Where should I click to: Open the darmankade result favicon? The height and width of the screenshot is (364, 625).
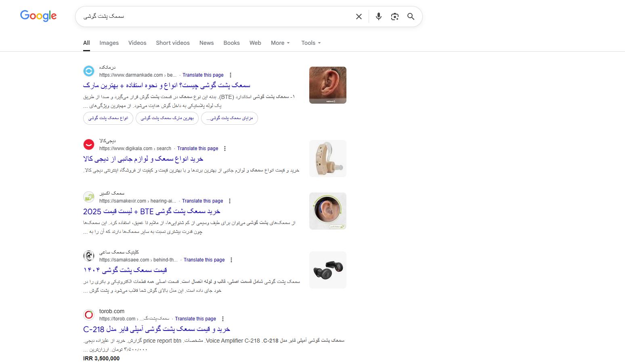[89, 71]
